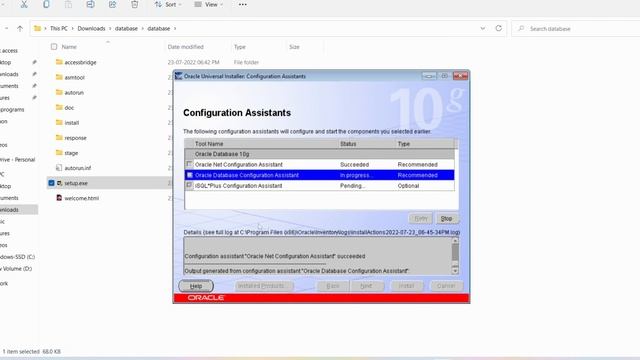640x360 pixels.
Task: Click Downloads in address breadcrumb
Action: [x=91, y=29]
